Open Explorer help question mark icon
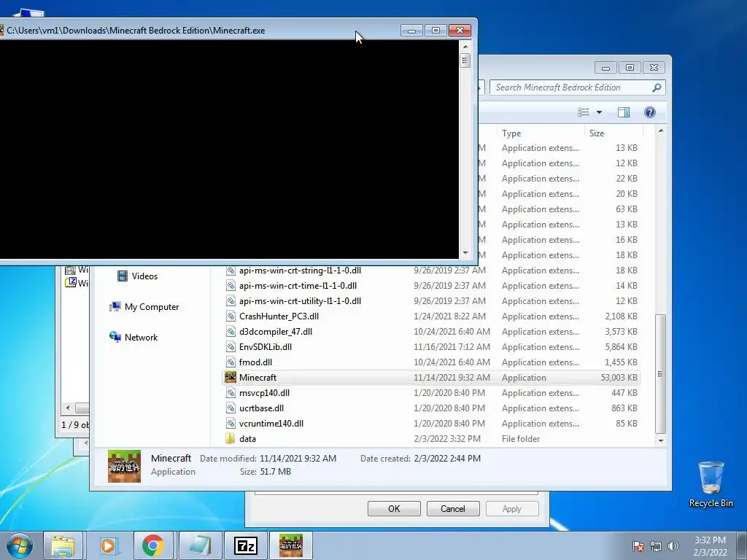Screen dimensions: 747x560 [649, 112]
